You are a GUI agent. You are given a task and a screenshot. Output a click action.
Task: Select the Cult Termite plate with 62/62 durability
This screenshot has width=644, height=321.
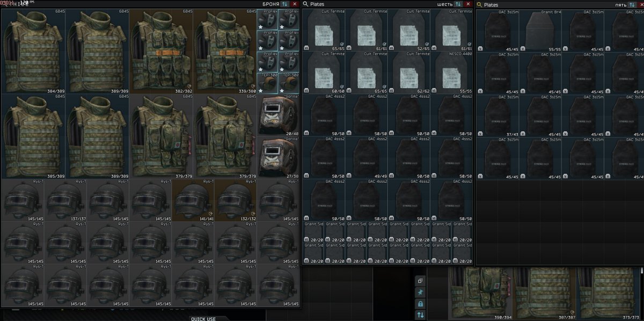click(409, 73)
